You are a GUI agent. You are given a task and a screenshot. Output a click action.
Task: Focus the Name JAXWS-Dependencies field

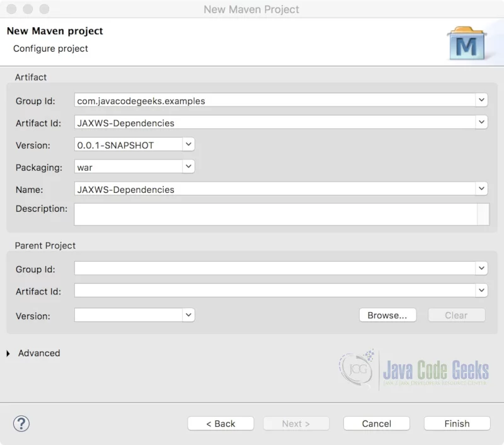point(275,189)
